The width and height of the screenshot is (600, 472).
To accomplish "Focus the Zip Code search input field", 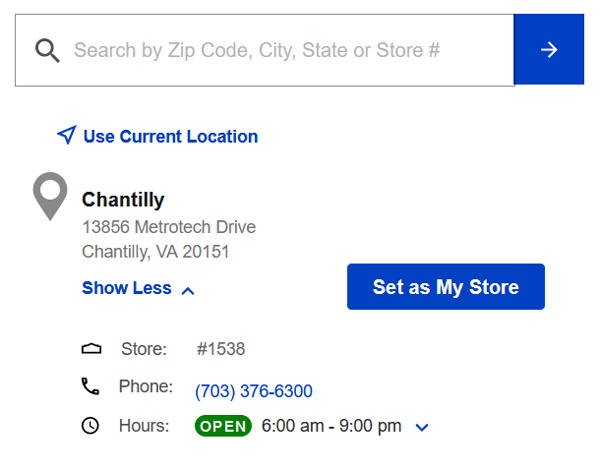I will [x=265, y=50].
